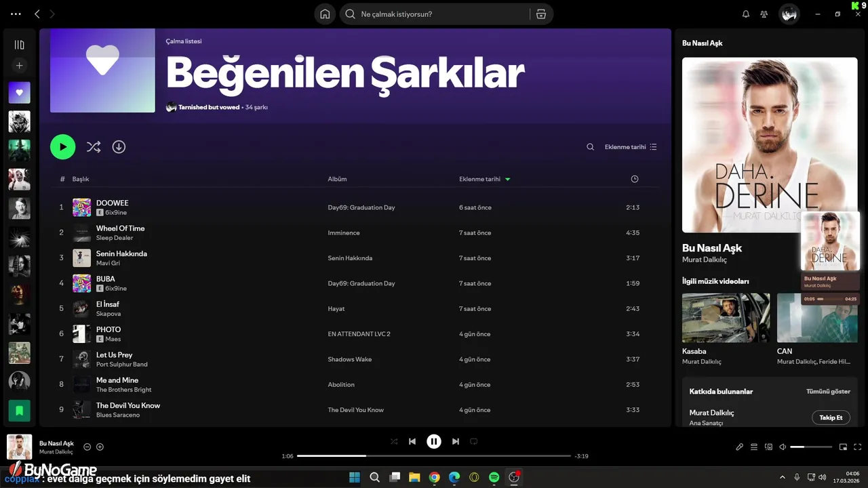868x488 pixels.
Task: Open notifications bell icon
Action: click(x=746, y=14)
